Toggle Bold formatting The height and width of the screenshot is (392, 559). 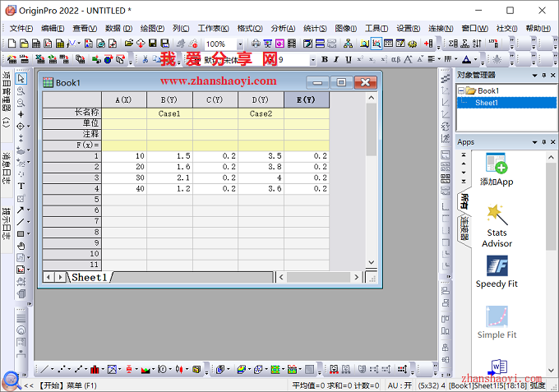(x=325, y=59)
